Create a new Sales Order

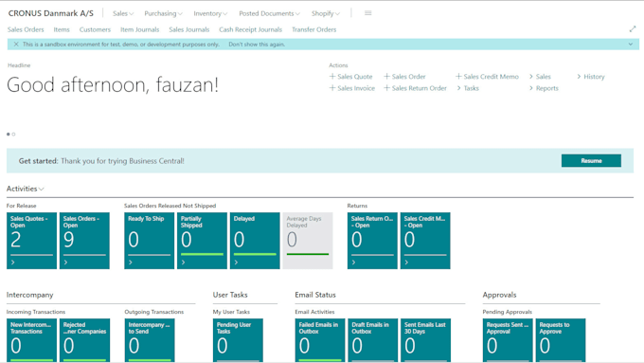pyautogui.click(x=405, y=77)
